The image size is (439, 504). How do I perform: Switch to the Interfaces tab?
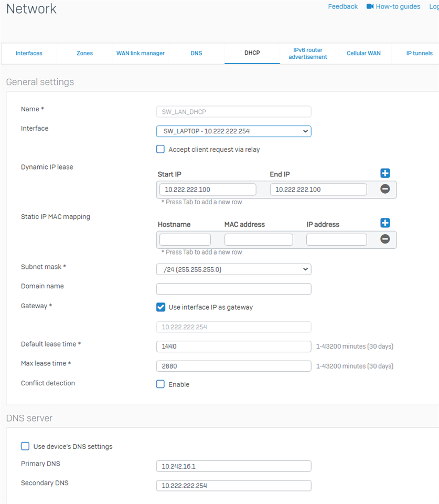coord(29,54)
